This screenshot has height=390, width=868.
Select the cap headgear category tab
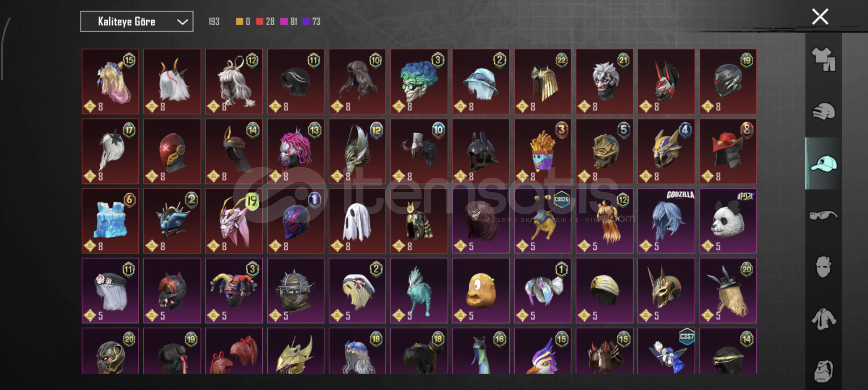823,163
